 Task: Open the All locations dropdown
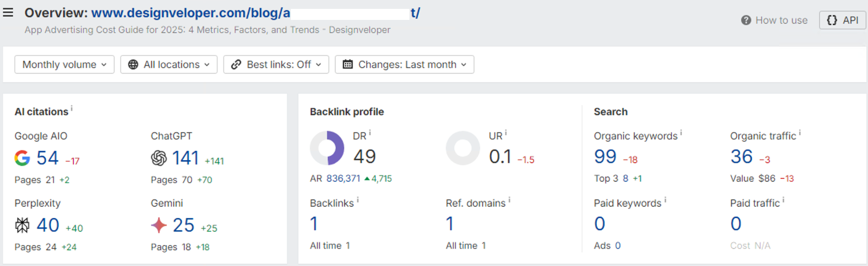point(169,64)
